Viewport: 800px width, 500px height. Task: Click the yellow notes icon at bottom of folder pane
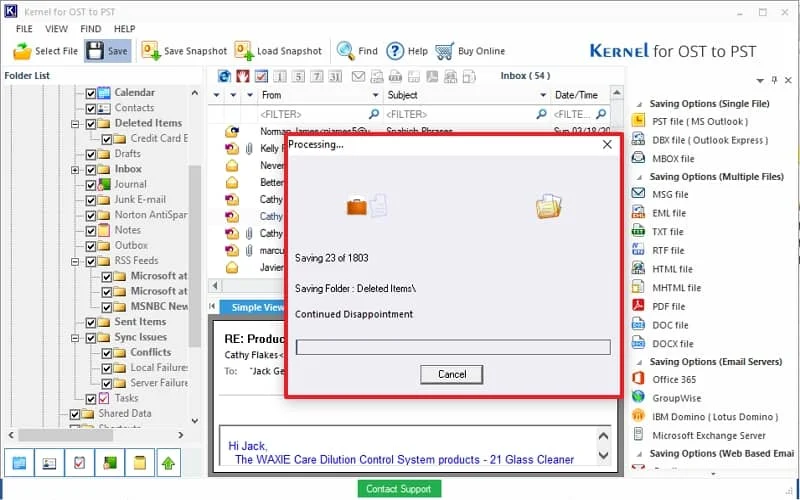tap(139, 463)
